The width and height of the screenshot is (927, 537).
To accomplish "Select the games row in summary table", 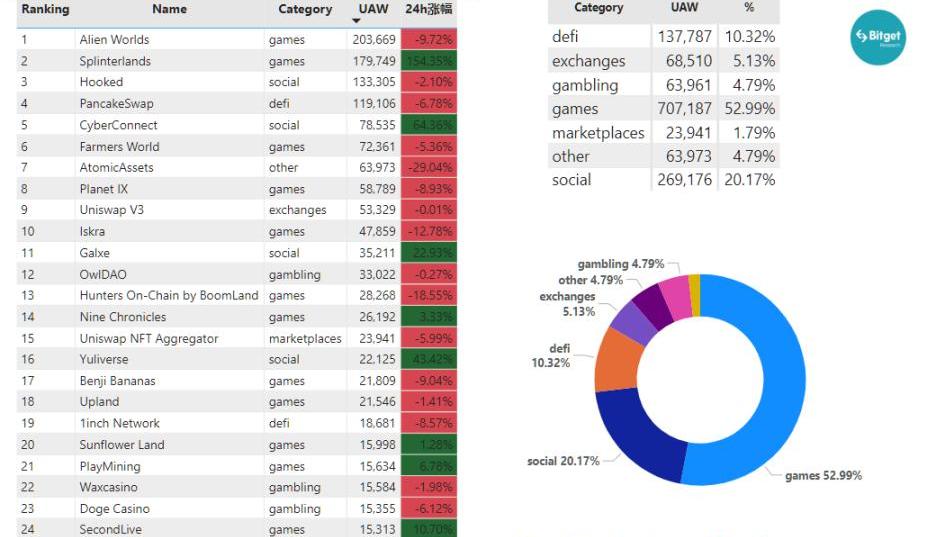I will (664, 109).
